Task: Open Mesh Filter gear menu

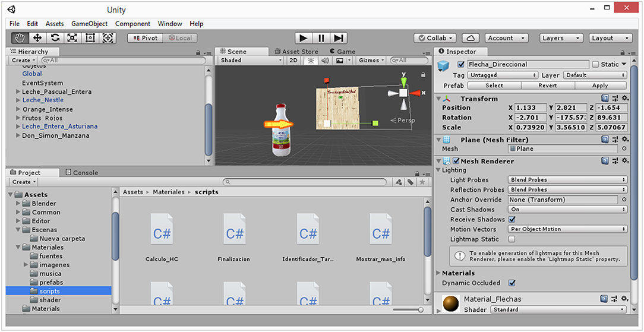Action: 625,140
